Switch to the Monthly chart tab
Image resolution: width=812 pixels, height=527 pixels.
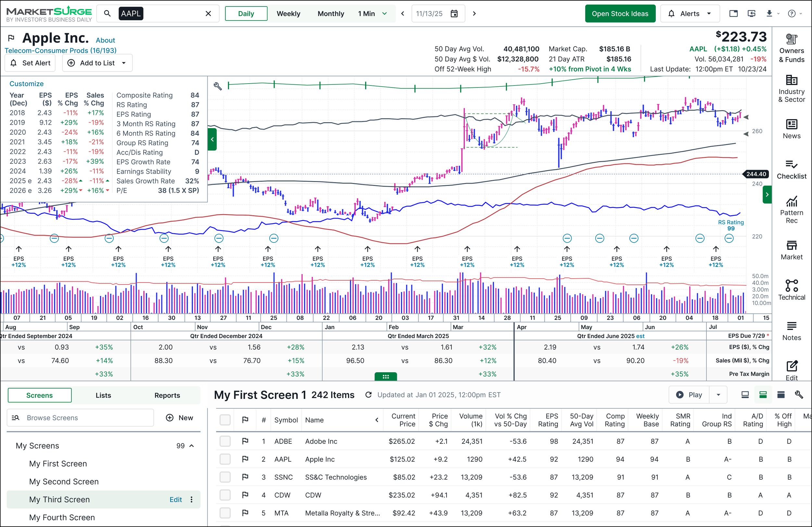[331, 13]
